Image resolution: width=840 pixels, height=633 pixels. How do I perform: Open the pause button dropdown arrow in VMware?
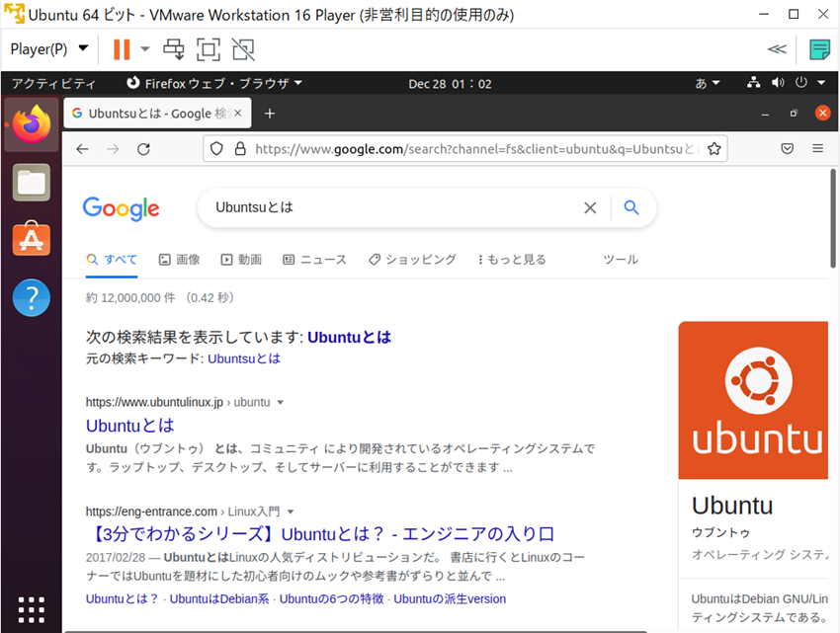(144, 49)
